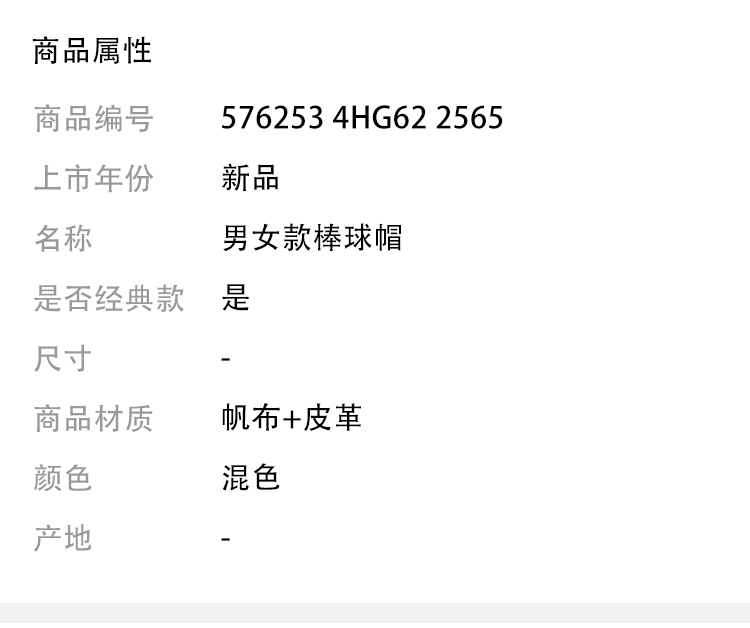The width and height of the screenshot is (750, 628).
Task: Click the 名称 label
Action: click(63, 238)
